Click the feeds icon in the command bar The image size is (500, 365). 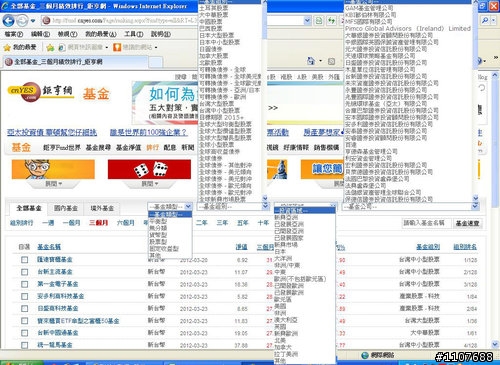point(331,61)
